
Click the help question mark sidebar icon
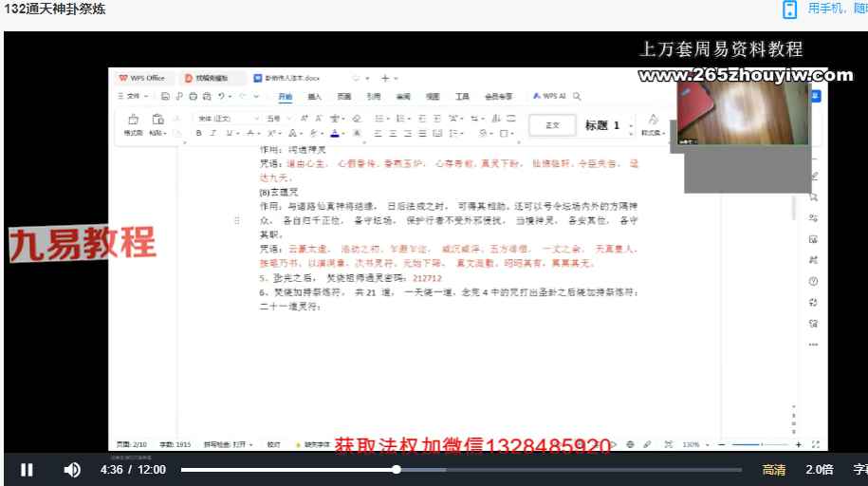pyautogui.click(x=813, y=282)
